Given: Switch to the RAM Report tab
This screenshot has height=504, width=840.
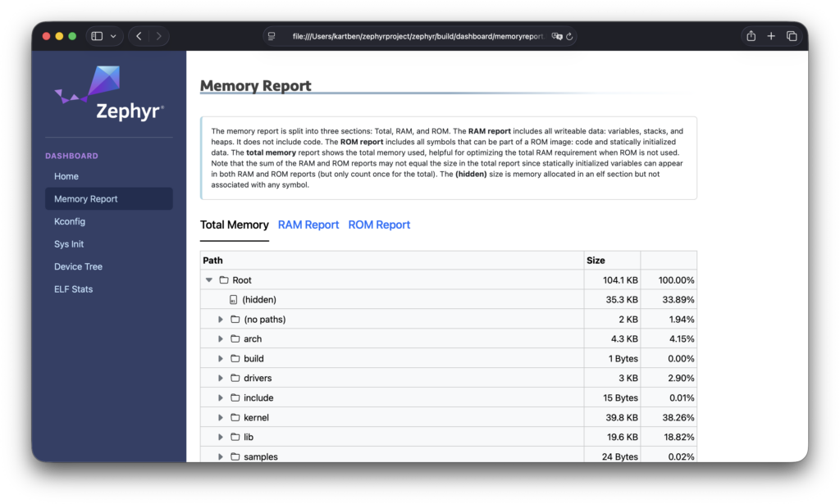Looking at the screenshot, I should pos(308,225).
